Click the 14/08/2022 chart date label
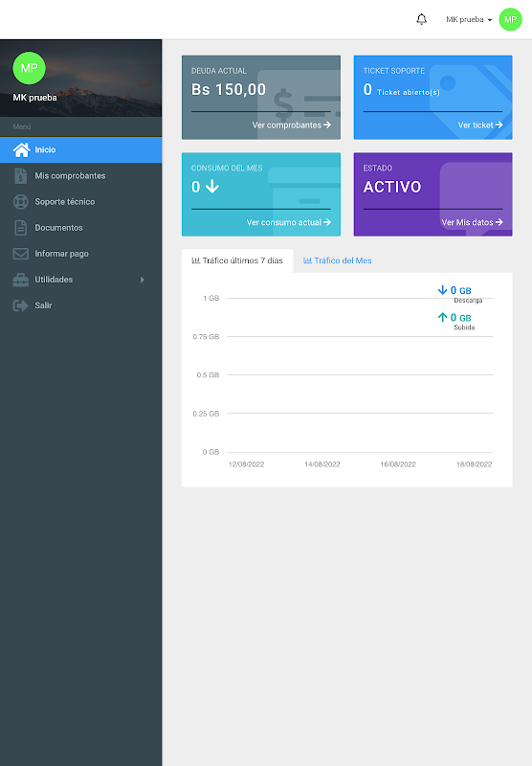 pyautogui.click(x=322, y=464)
